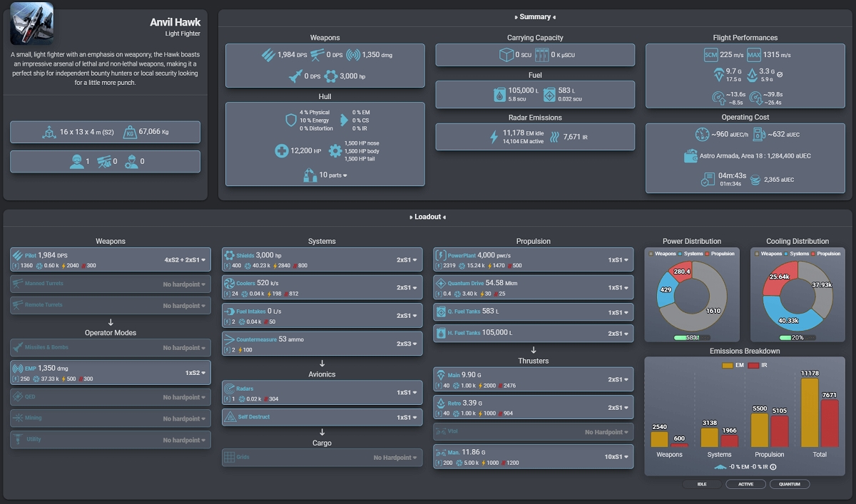
Task: Switch emissions mode to ACTIVE
Action: click(x=745, y=484)
